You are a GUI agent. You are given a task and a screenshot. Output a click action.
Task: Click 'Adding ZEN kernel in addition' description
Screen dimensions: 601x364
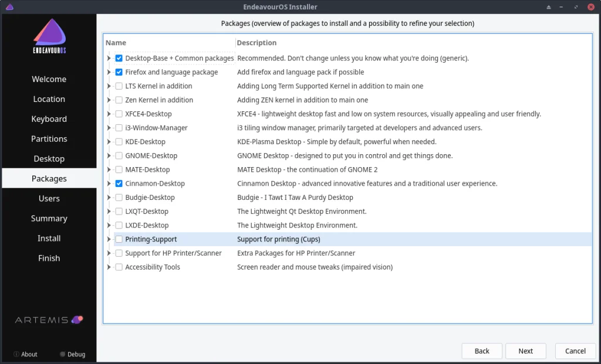[302, 100]
